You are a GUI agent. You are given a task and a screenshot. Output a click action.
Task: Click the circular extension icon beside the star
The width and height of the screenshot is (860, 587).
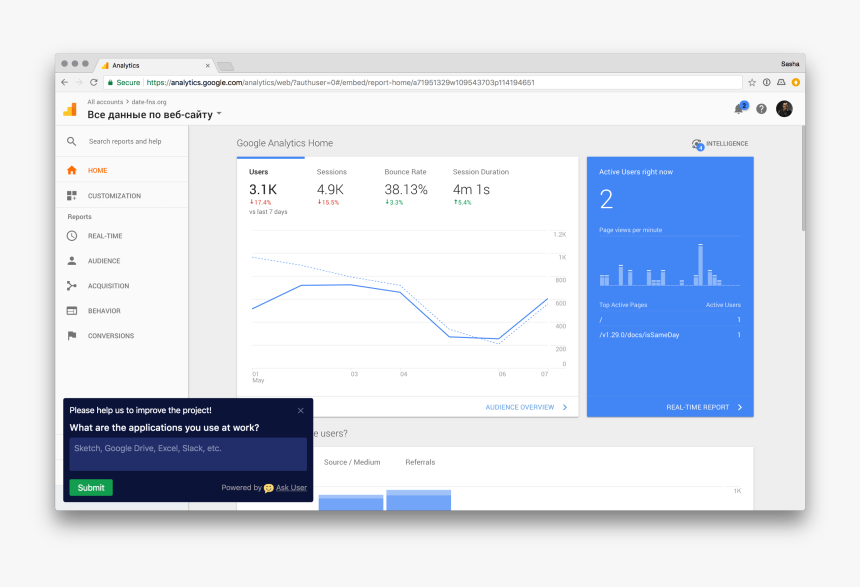tap(767, 82)
